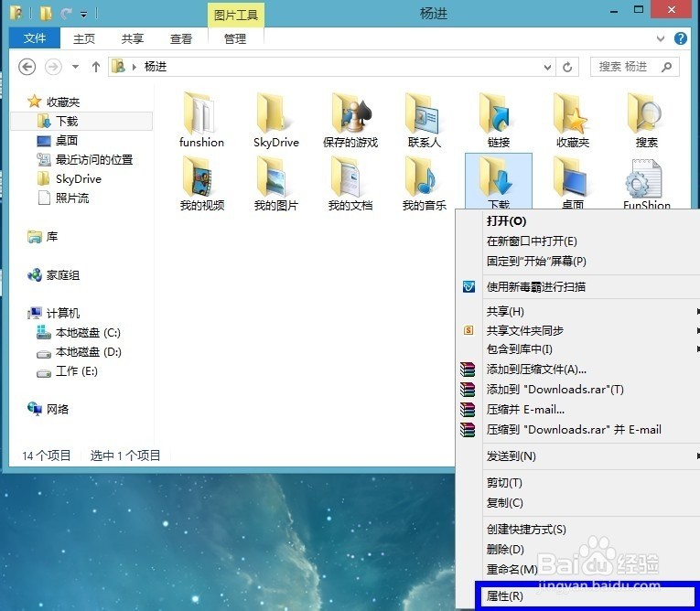Select the 联系人 folder

424,119
